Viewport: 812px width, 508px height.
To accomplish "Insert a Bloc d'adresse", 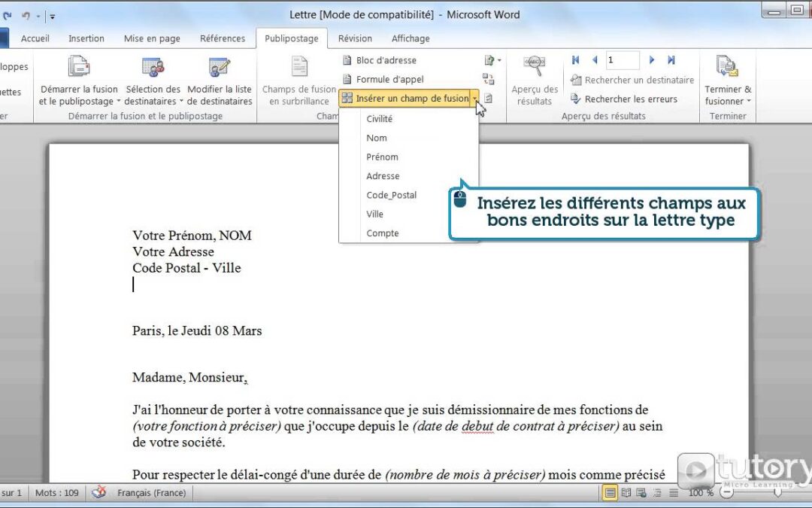I will tap(380, 60).
